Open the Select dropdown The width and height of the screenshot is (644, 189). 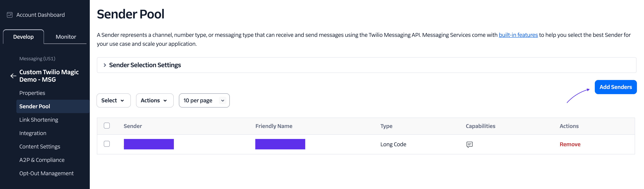click(113, 100)
